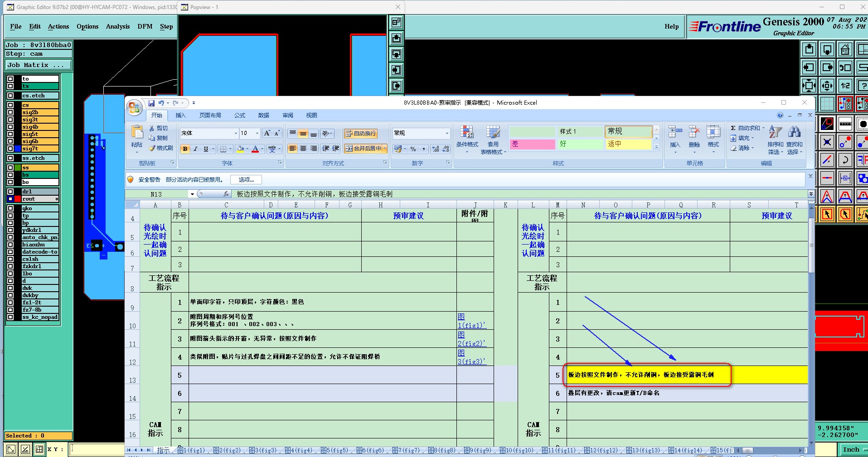Expand the Name Box dropdown arrow
This screenshot has height=457, width=868.
pyautogui.click(x=192, y=194)
